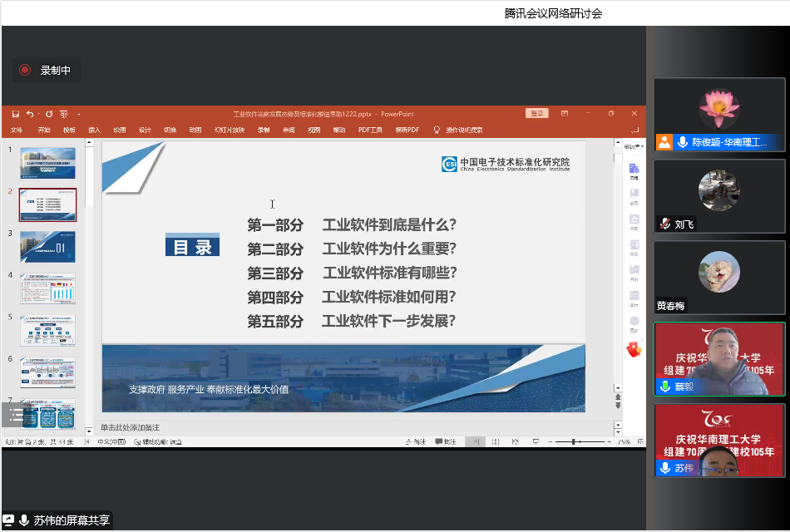Select slide 3 thumbnail in slide panel

pyautogui.click(x=47, y=247)
